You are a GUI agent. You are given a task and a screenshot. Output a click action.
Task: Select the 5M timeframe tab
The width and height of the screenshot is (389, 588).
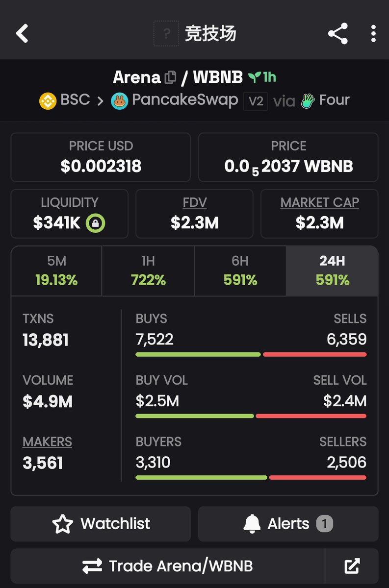click(56, 271)
